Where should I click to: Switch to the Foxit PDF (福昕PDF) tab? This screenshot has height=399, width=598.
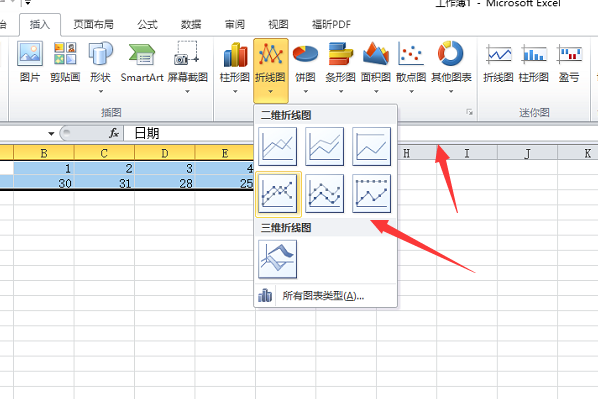pos(331,25)
